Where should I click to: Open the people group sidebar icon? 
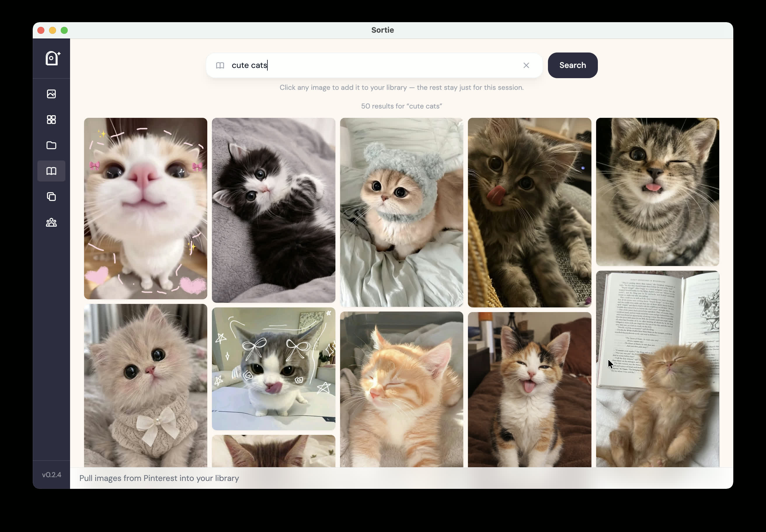tap(51, 222)
